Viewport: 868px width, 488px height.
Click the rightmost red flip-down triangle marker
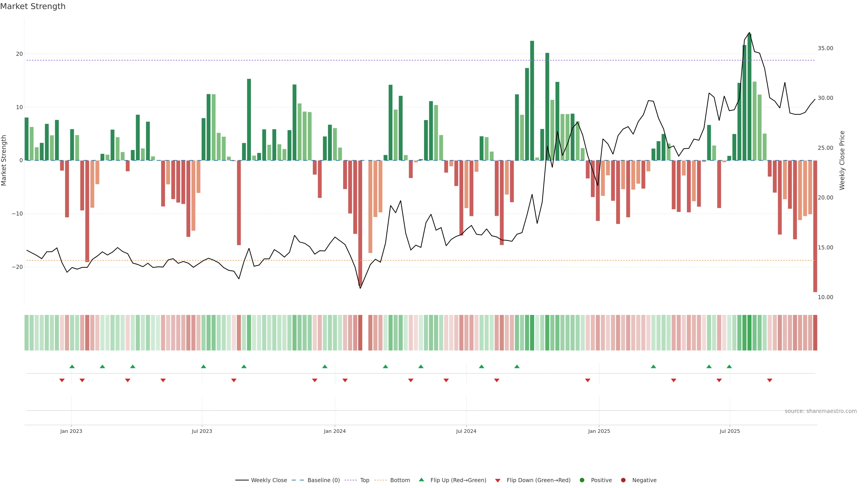pos(770,380)
